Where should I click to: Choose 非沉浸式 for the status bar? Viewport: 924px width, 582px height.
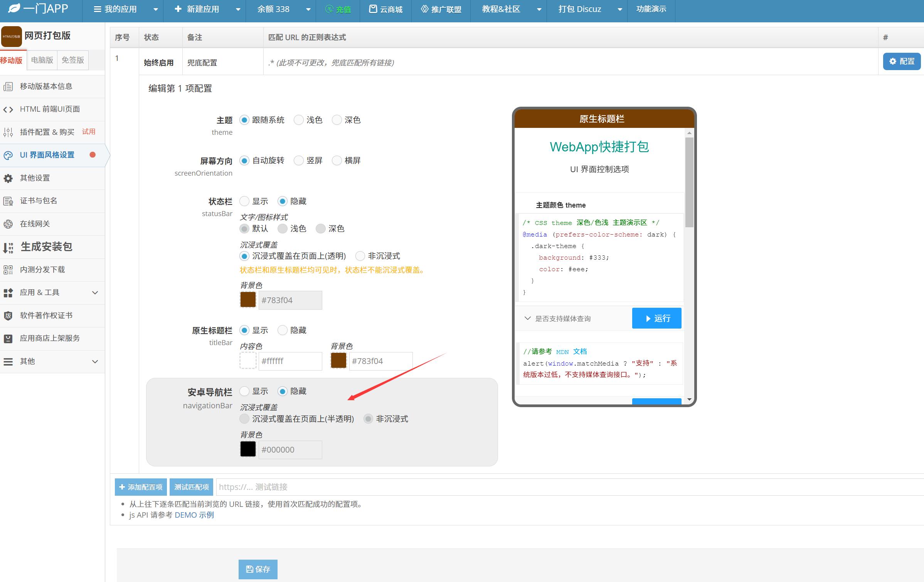pos(360,256)
